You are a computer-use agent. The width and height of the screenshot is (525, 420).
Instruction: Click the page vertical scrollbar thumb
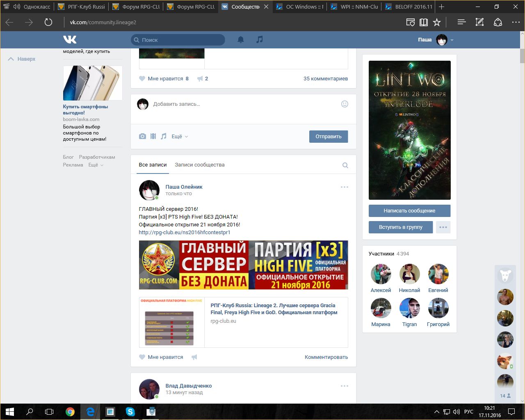click(x=522, y=55)
